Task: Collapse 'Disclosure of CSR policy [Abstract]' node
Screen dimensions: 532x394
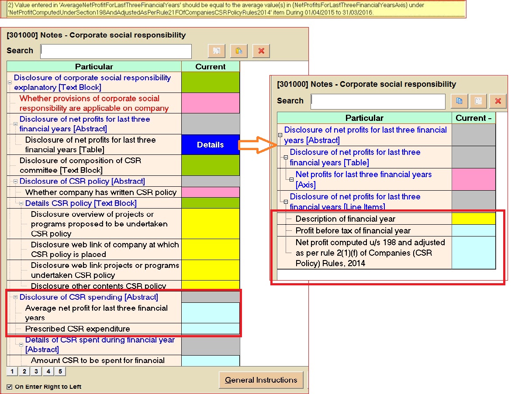Action: 15,182
